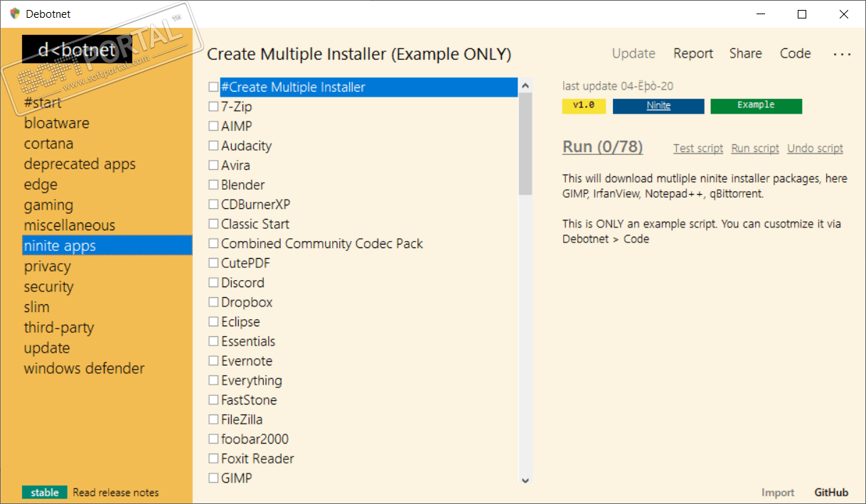Select the Blender checkbox

click(213, 185)
